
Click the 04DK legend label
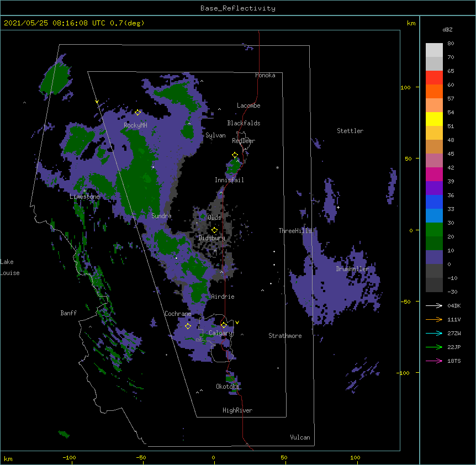tap(454, 305)
